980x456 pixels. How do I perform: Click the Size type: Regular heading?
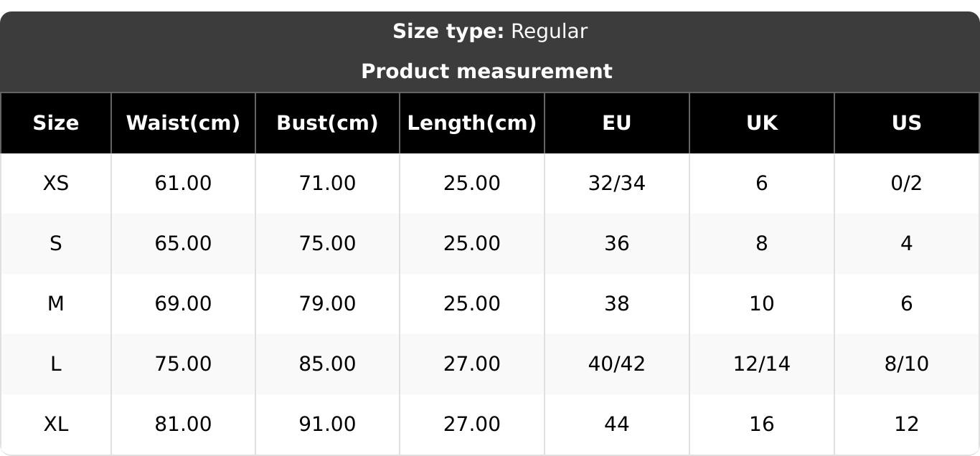pyautogui.click(x=490, y=32)
